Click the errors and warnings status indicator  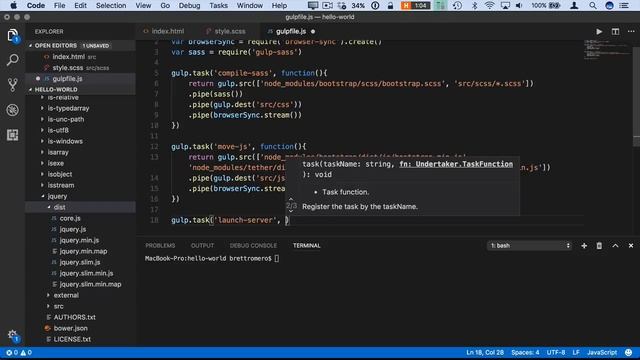[x=19, y=353]
